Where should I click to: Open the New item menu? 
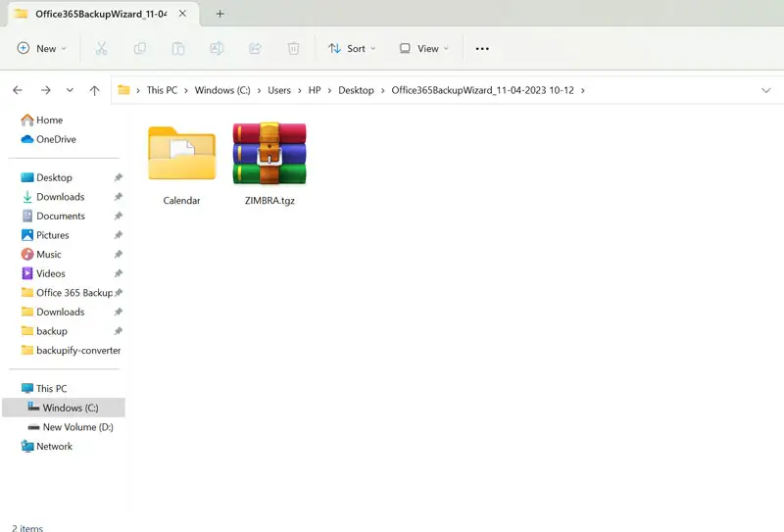(x=41, y=49)
